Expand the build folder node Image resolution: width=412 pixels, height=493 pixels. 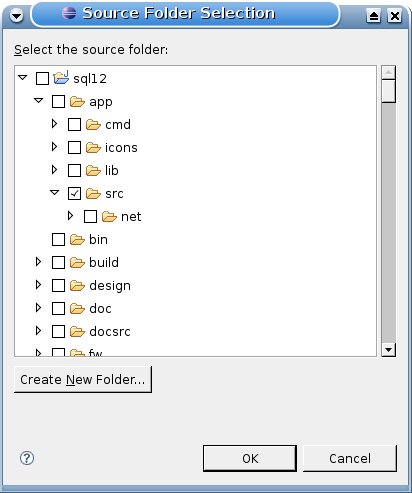click(38, 262)
